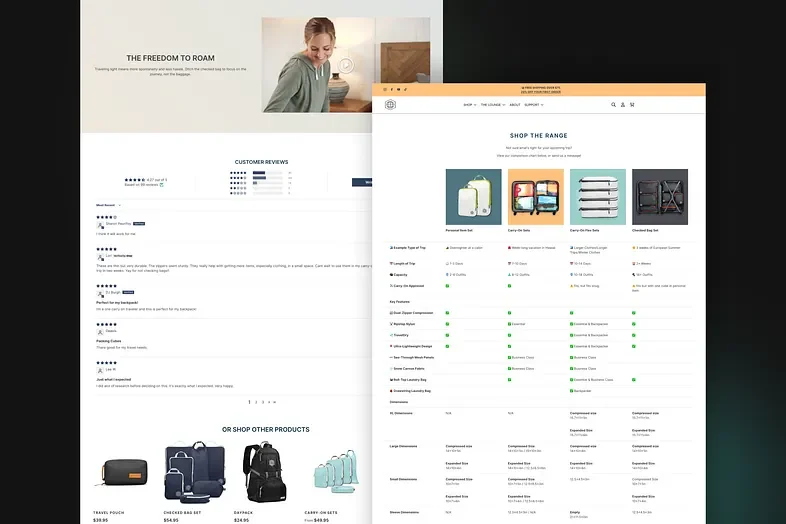This screenshot has width=786, height=524.
Task: Play the video on hero image
Action: click(345, 67)
